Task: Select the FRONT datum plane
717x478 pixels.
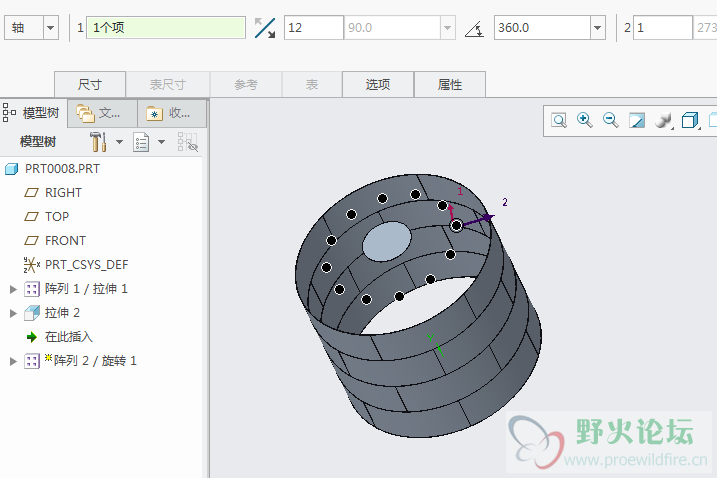Action: click(65, 241)
